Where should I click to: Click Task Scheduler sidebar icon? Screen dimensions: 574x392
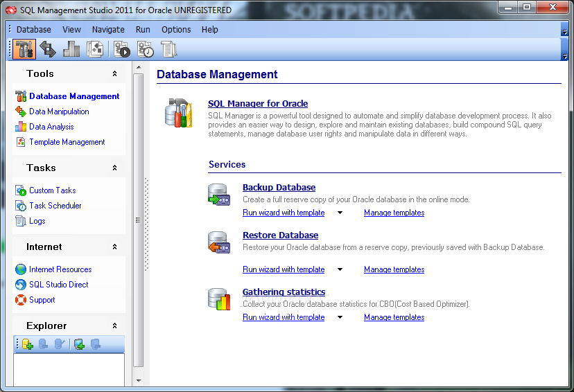(21, 206)
